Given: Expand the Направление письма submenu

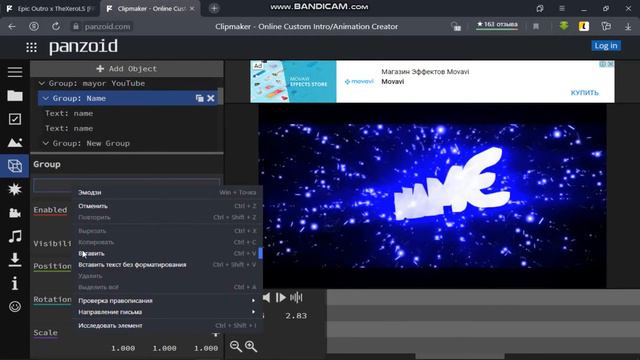Looking at the screenshot, I should (167, 312).
